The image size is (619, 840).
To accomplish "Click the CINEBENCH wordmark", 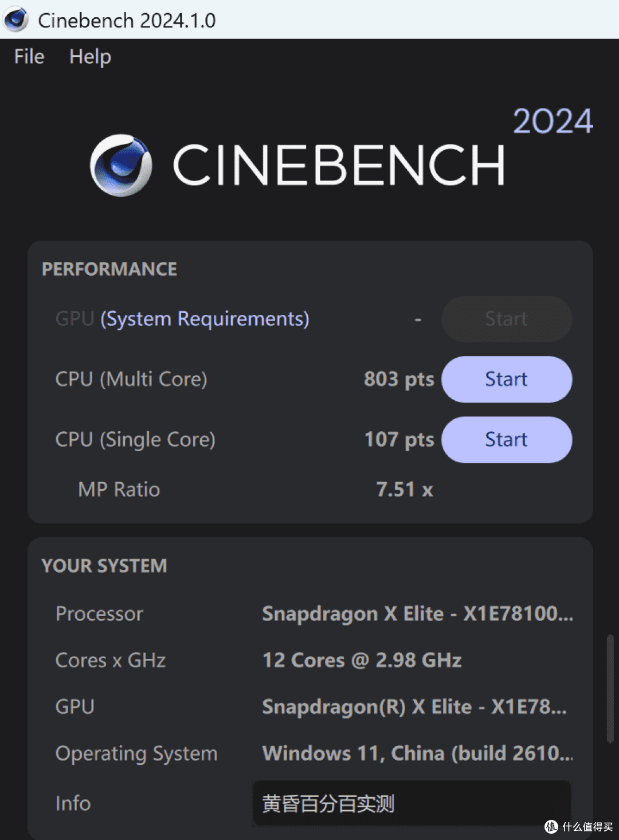I will (339, 165).
